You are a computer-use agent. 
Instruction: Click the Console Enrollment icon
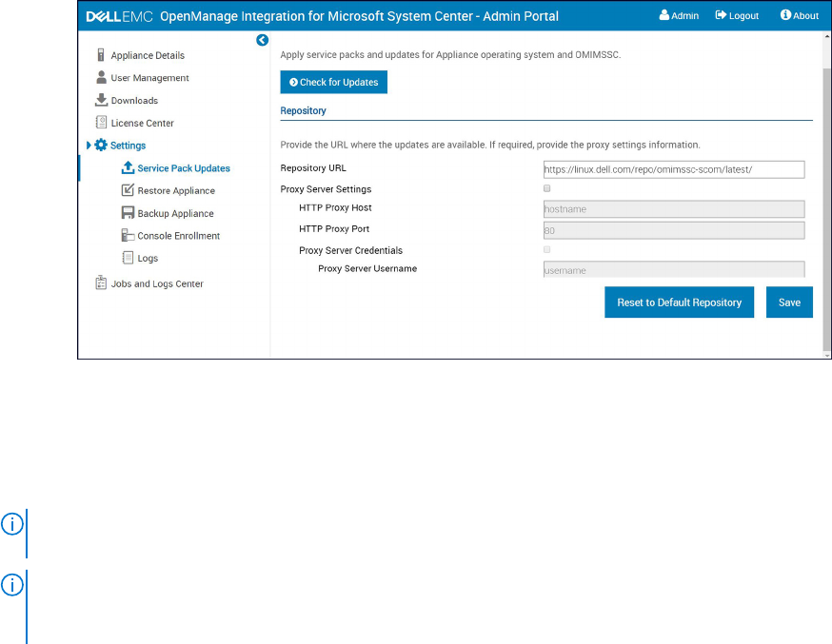[x=128, y=235]
